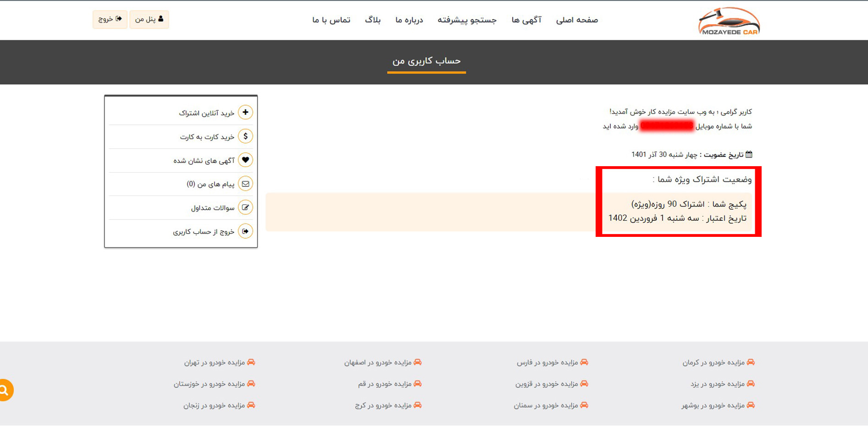
Task: Click the dollar icon for خرید کارت به کارت
Action: pyautogui.click(x=246, y=136)
